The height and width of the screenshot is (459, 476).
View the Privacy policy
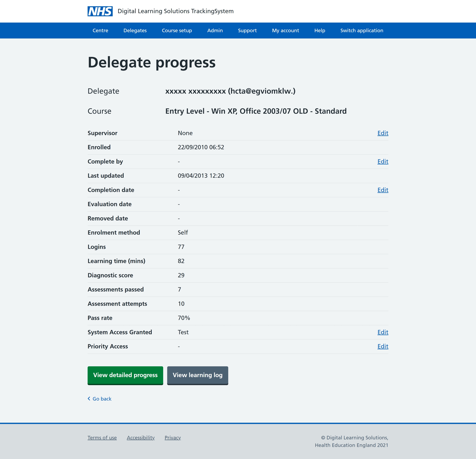pos(172,438)
